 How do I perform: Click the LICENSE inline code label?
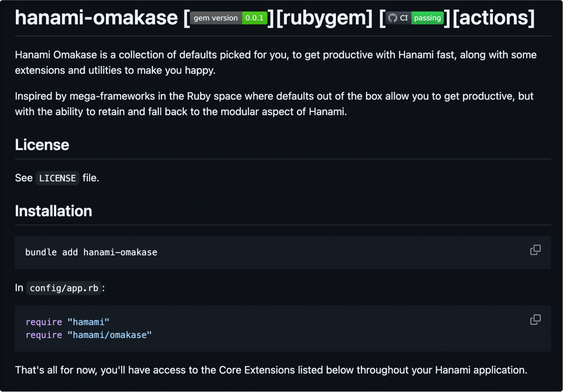pyautogui.click(x=57, y=178)
